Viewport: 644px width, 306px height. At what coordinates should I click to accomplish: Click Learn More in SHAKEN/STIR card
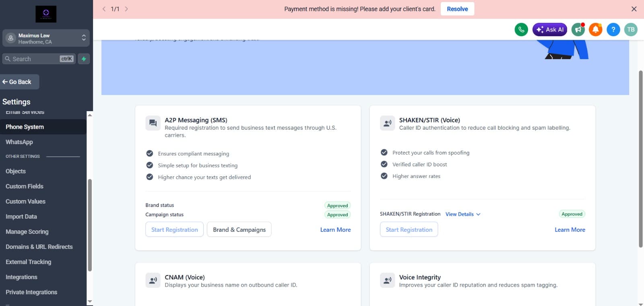pyautogui.click(x=570, y=229)
